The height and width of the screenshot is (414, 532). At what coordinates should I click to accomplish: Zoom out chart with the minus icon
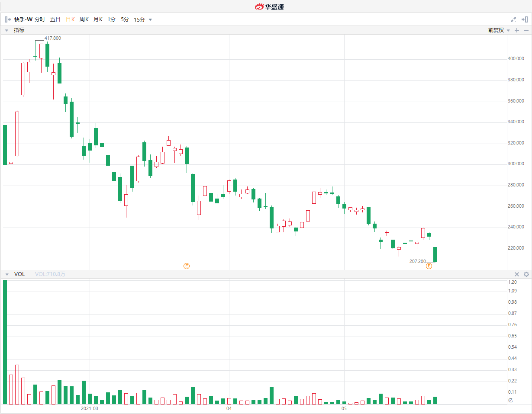pos(526,30)
